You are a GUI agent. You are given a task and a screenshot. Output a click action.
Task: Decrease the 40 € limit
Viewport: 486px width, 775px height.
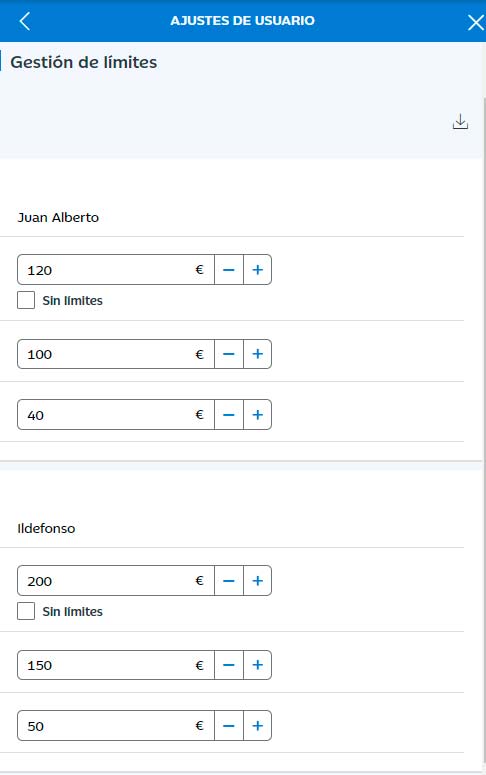click(x=228, y=415)
